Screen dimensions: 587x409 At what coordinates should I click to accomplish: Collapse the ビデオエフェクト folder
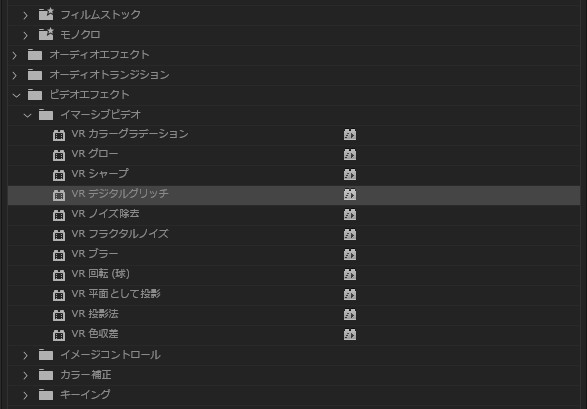[x=16, y=95]
